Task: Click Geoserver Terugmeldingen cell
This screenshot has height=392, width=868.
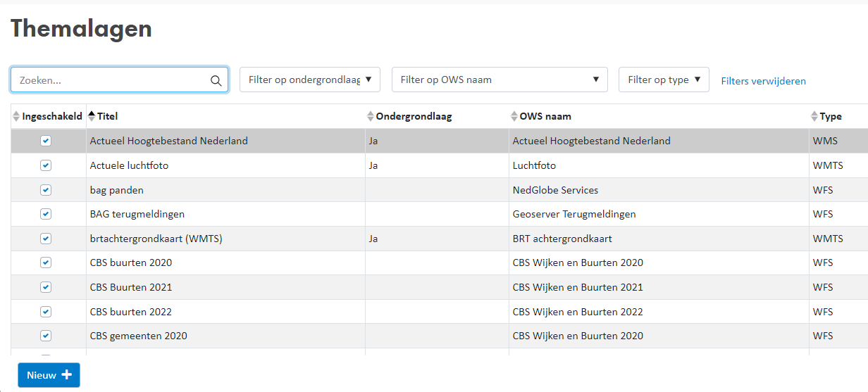Action: pos(659,214)
